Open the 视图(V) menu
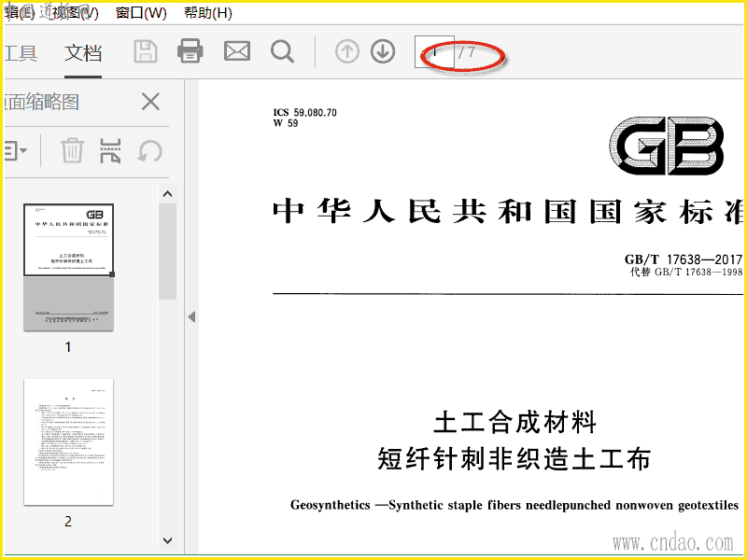This screenshot has height=560, width=747. pyautogui.click(x=76, y=13)
